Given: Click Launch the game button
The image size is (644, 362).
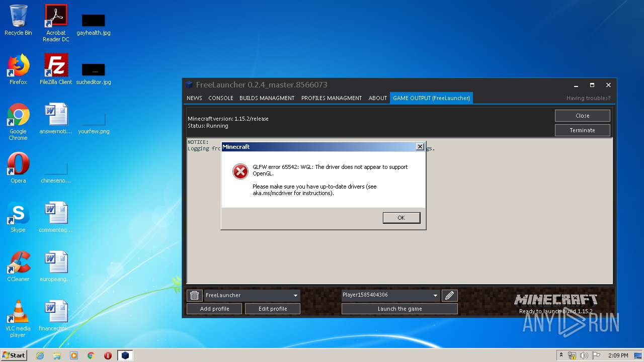Looking at the screenshot, I should 399,309.
